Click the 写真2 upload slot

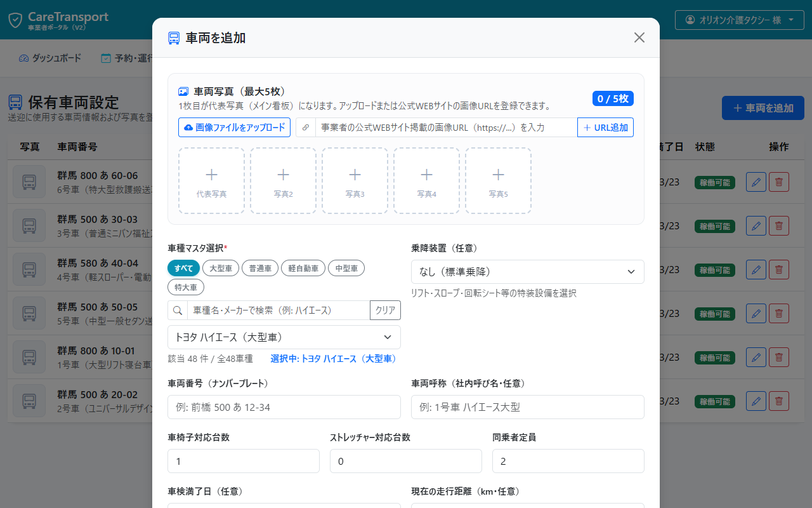[x=283, y=180]
